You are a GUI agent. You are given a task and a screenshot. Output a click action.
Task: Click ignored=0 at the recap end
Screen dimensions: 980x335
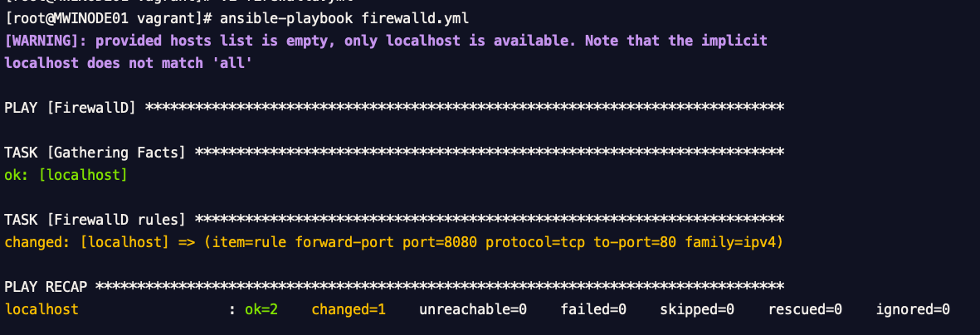coord(913,308)
